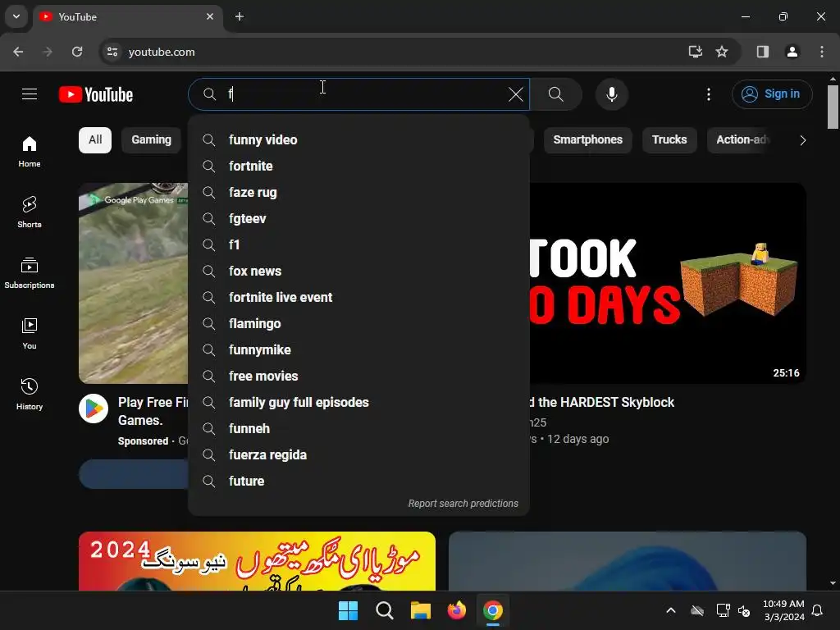The image size is (840, 630).
Task: Open Shorts in the sidebar
Action: [30, 212]
